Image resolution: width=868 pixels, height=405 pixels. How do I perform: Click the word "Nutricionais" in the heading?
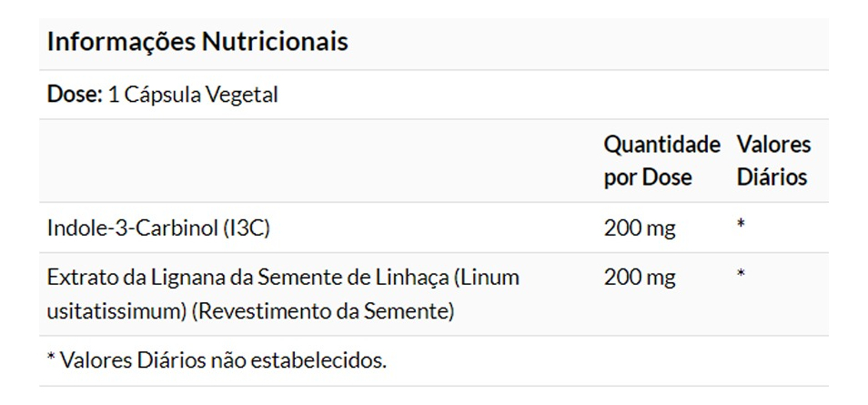[275, 42]
